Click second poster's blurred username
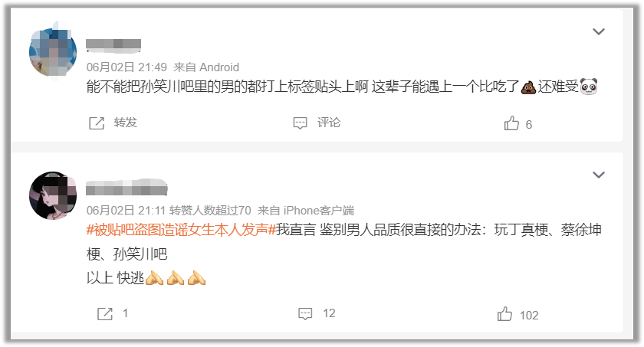 127,188
